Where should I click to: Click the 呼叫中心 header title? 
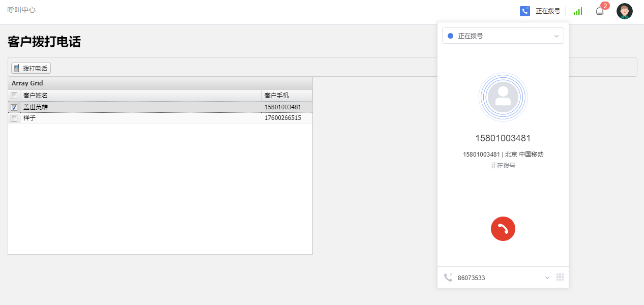(x=21, y=10)
